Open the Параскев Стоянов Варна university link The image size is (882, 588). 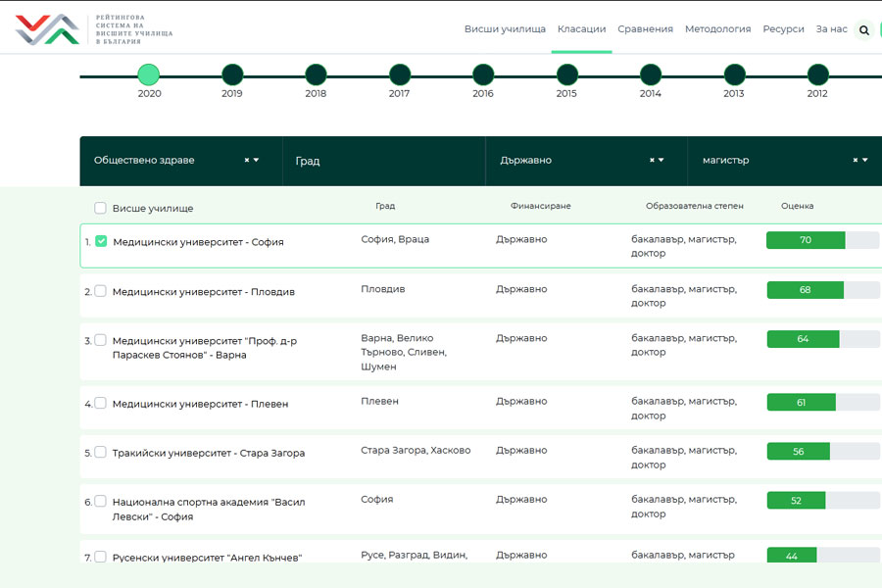pyautogui.click(x=205, y=348)
